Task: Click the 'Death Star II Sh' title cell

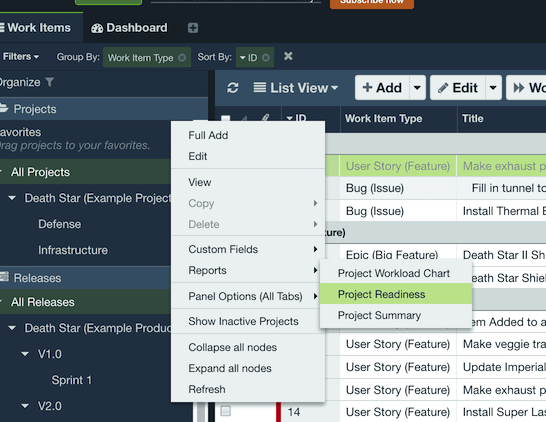Action: [x=501, y=255]
